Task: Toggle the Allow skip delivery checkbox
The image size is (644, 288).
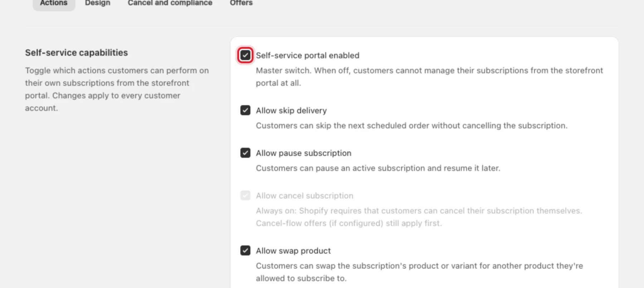Action: (x=245, y=110)
